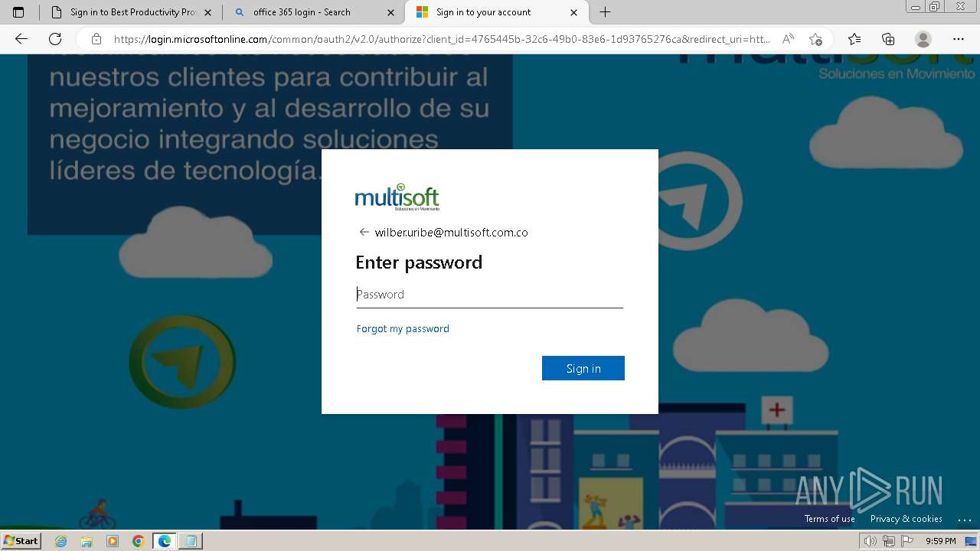Restore down the browser window
The height and width of the screenshot is (551, 980).
(x=934, y=7)
